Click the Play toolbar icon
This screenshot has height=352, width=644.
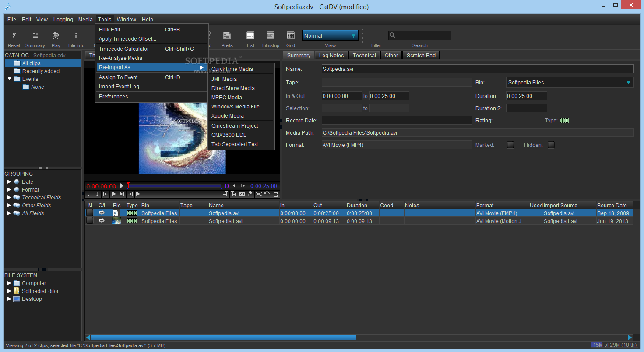tap(56, 36)
